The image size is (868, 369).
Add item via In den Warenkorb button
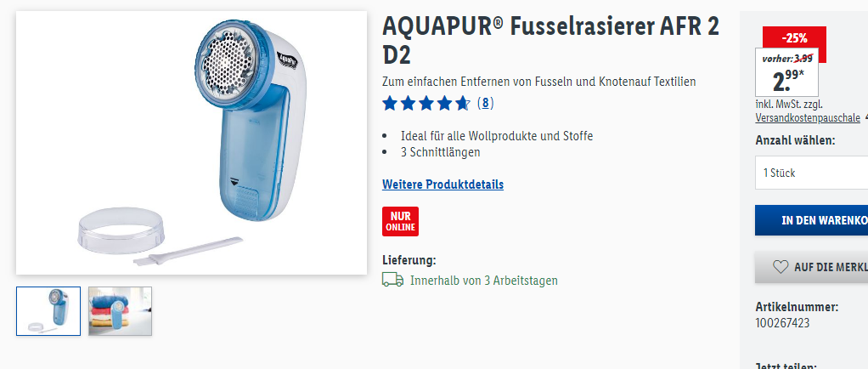pyautogui.click(x=812, y=220)
